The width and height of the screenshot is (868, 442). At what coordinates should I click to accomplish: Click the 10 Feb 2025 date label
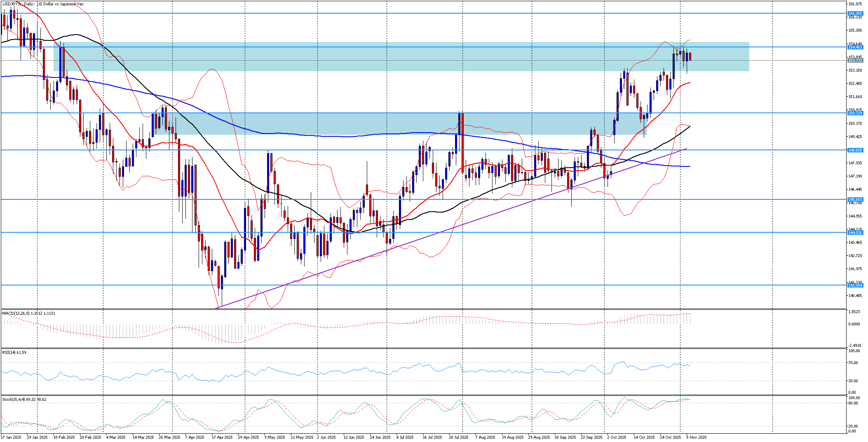click(x=64, y=437)
